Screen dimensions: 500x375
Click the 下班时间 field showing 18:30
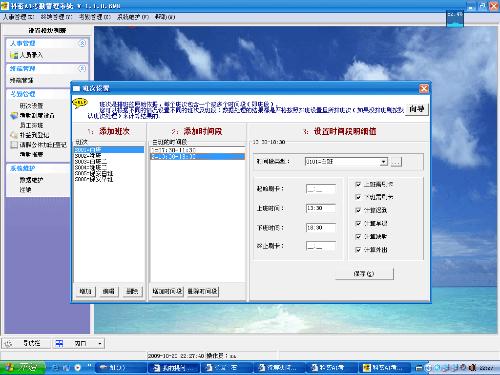321,228
